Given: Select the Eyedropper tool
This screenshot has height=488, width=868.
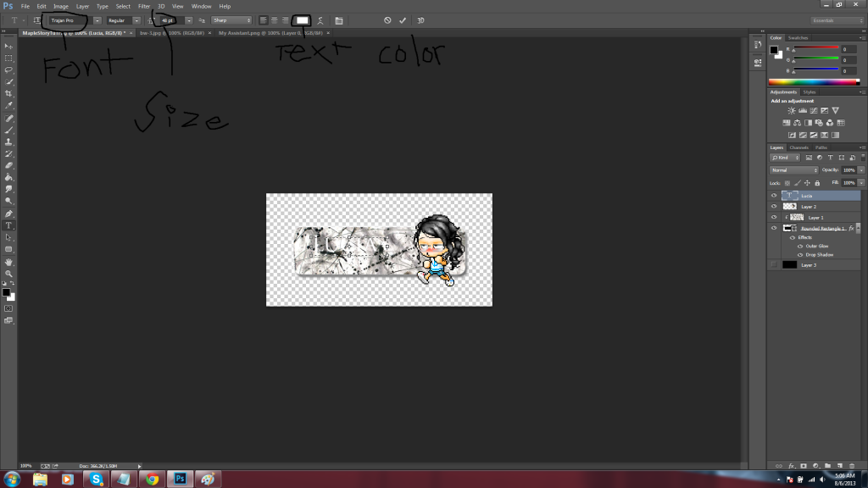Looking at the screenshot, I should pos(8,105).
